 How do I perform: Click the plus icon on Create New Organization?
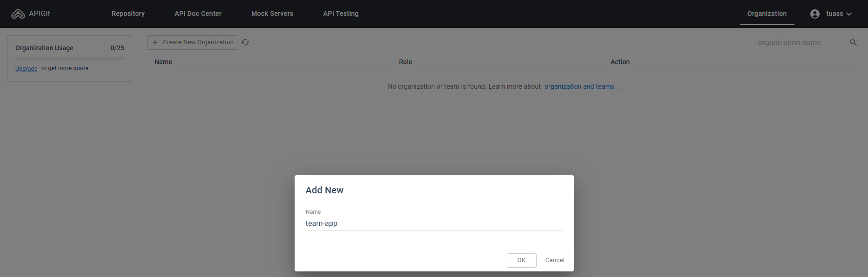click(155, 42)
